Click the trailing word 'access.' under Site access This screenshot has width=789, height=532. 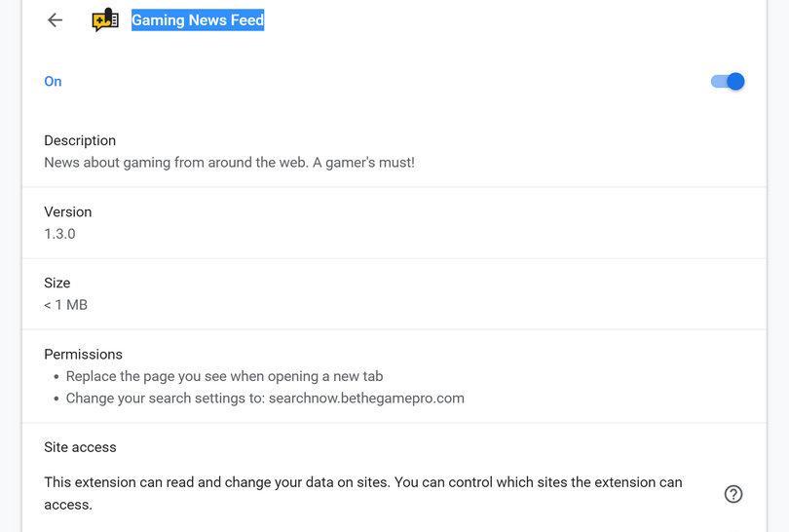[68, 505]
